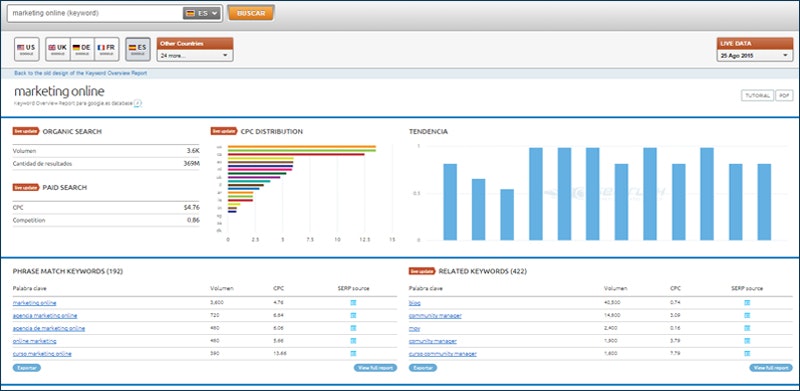Open the Live Data date dropdown
This screenshot has width=800, height=391.
[755, 56]
